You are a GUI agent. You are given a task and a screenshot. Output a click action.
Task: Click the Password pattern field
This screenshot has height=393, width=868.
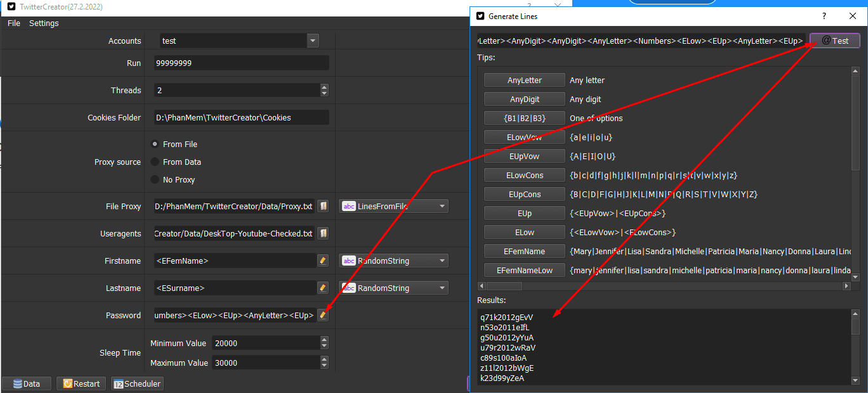(x=235, y=315)
